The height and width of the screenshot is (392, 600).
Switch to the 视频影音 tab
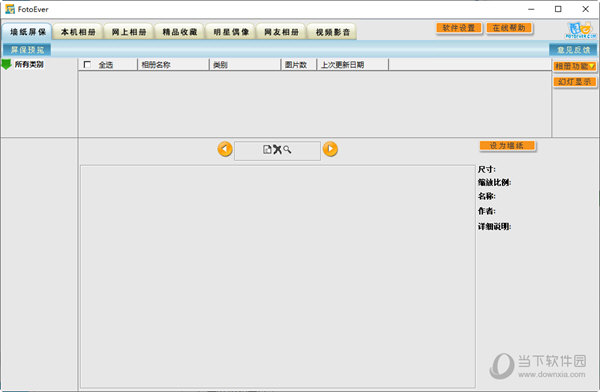click(x=332, y=32)
